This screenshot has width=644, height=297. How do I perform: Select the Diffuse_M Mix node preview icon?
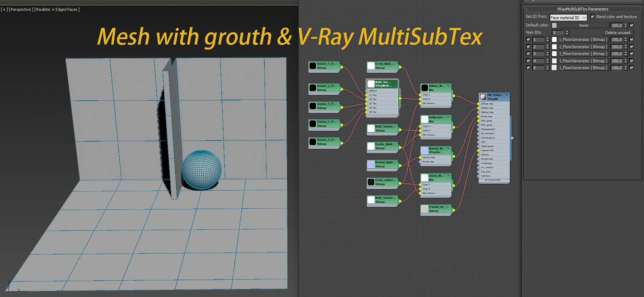[x=425, y=88]
